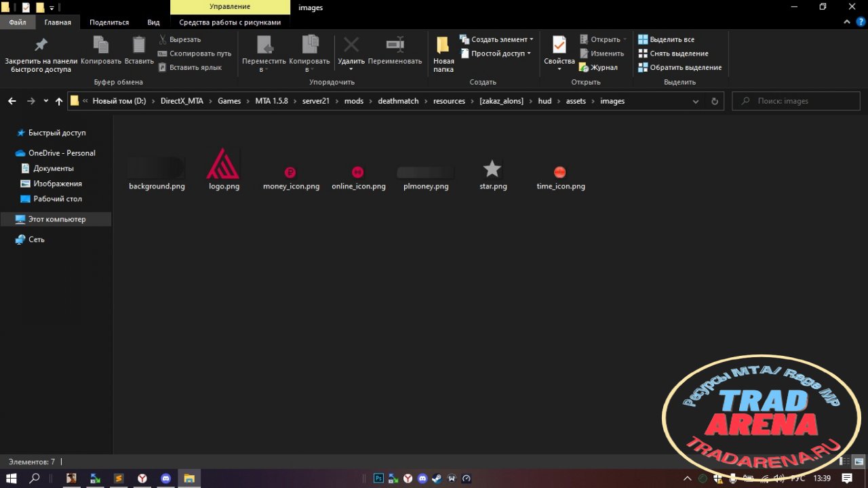Select Вырезать cut command

(x=180, y=39)
